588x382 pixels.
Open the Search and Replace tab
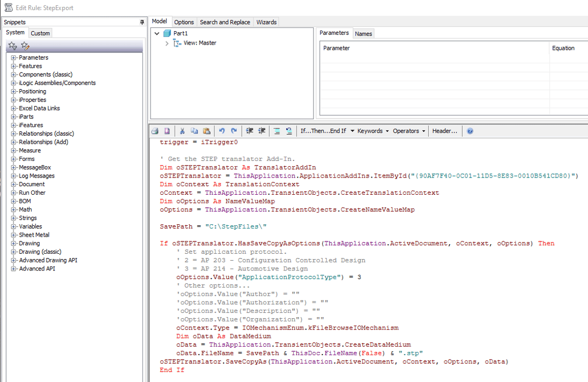(225, 22)
